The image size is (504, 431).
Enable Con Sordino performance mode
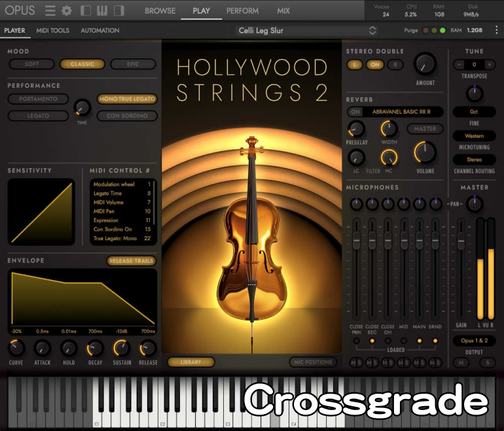(127, 116)
